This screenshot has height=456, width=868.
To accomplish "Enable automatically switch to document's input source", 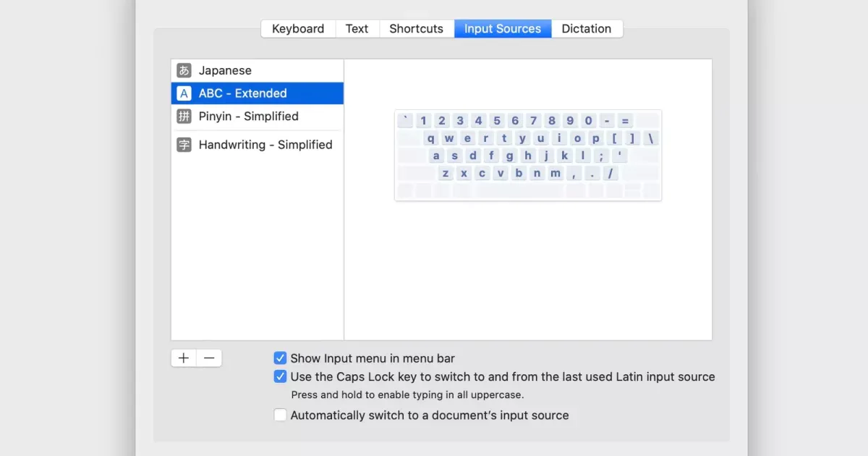I will tap(280, 415).
